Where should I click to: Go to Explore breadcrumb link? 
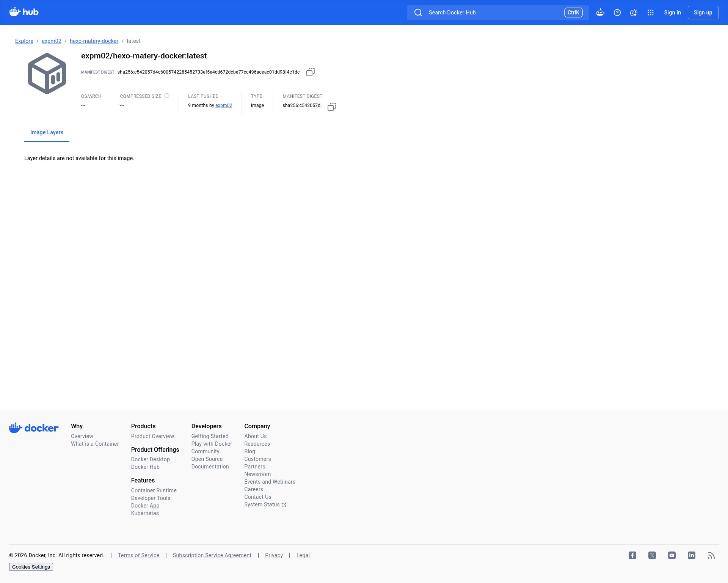click(x=24, y=41)
